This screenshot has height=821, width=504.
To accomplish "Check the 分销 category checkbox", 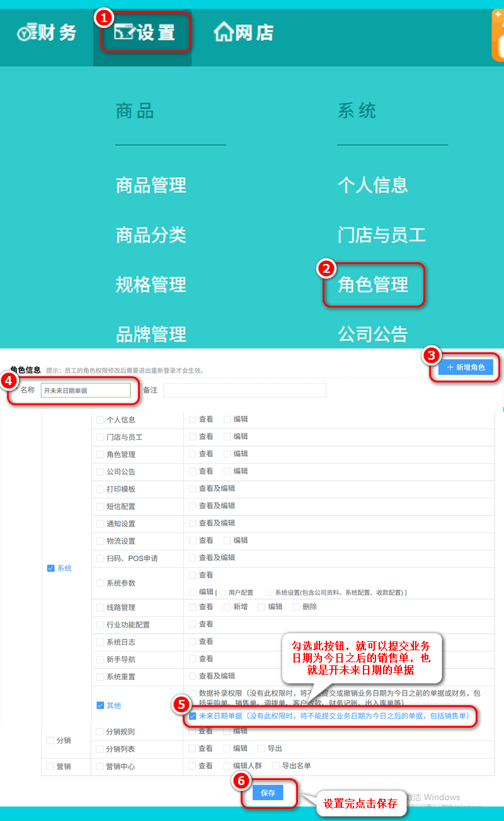I will tap(51, 740).
